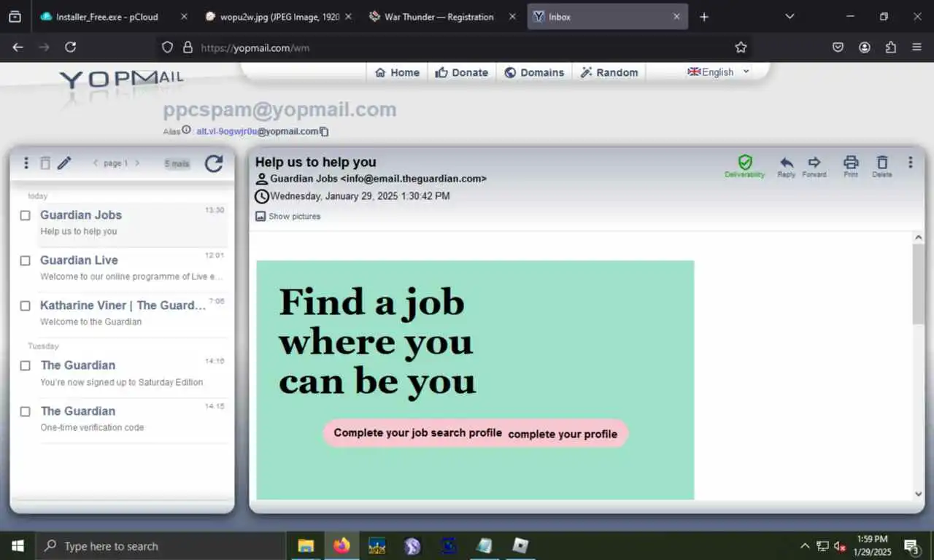Open site padlock information
934x560 pixels.
click(188, 47)
